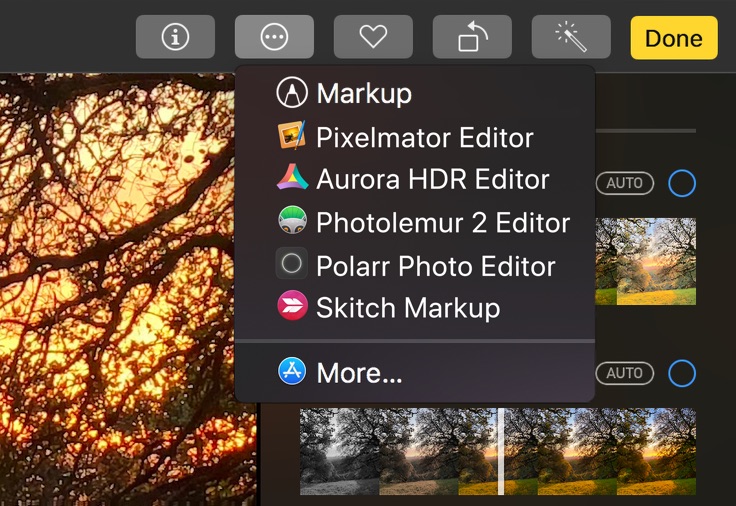Click the Polarr circle icon
Image resolution: width=736 pixels, height=506 pixels.
click(x=291, y=263)
